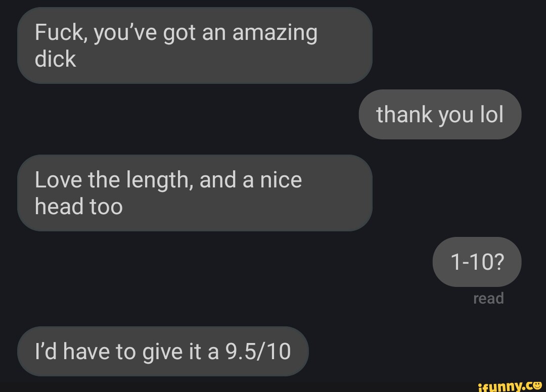This screenshot has width=546, height=392.
Task: Tap the word "thank" in the outgoing reply
Action: tap(404, 115)
